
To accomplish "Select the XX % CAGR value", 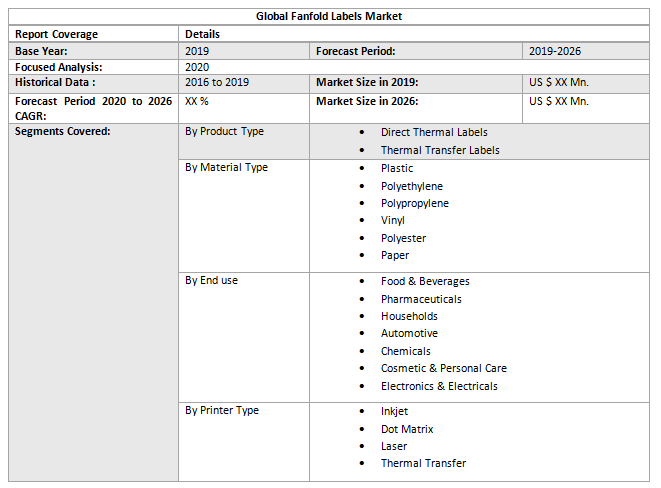I will [197, 101].
